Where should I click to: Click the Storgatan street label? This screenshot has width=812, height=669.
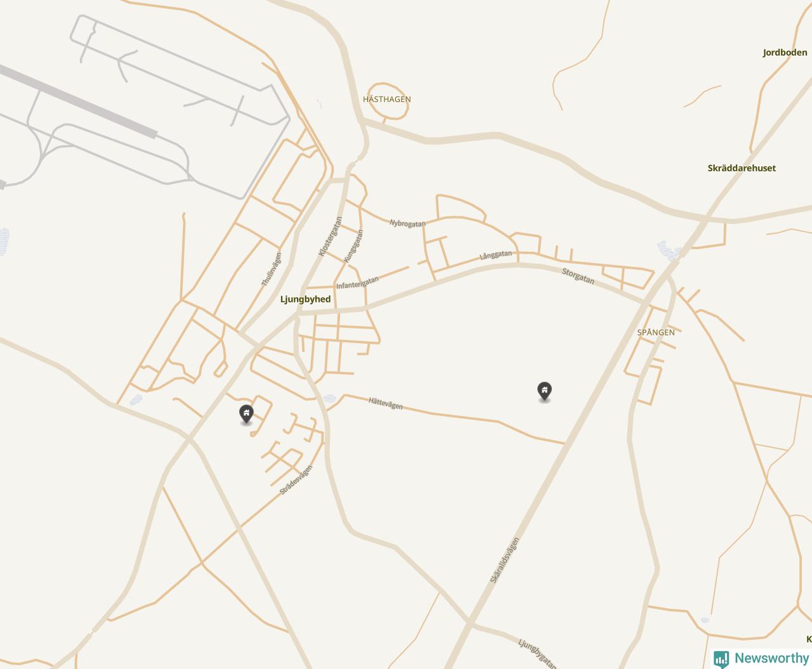[x=578, y=276]
